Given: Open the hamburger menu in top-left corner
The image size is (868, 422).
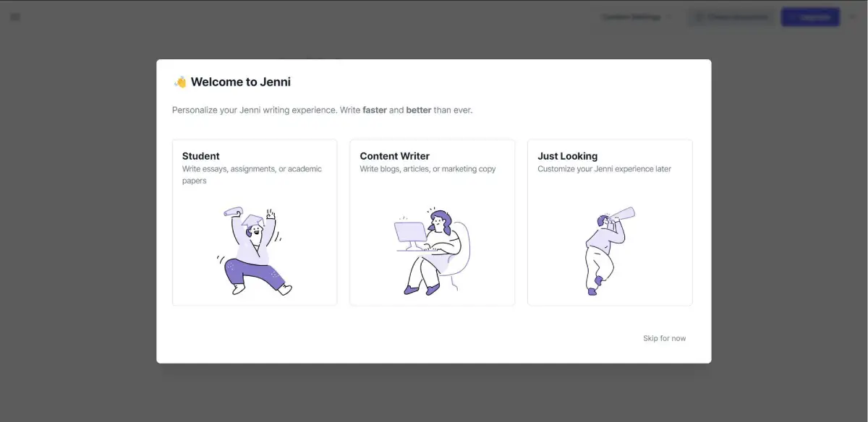Looking at the screenshot, I should 15,17.
